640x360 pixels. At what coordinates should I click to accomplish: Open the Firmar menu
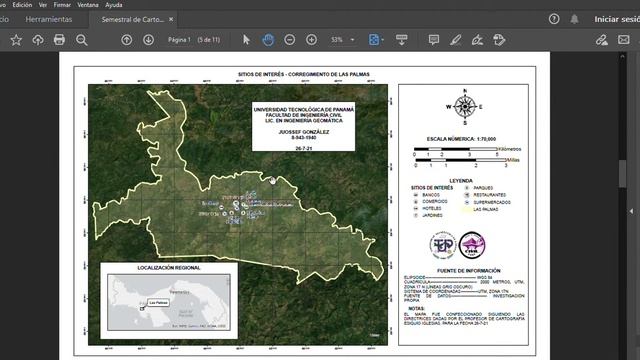[x=62, y=5]
